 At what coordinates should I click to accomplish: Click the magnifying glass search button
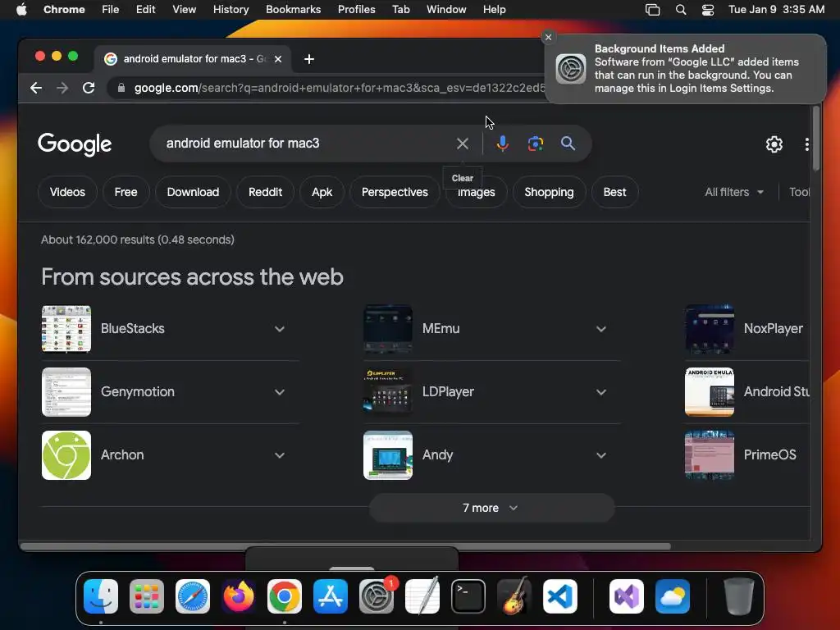pos(568,144)
